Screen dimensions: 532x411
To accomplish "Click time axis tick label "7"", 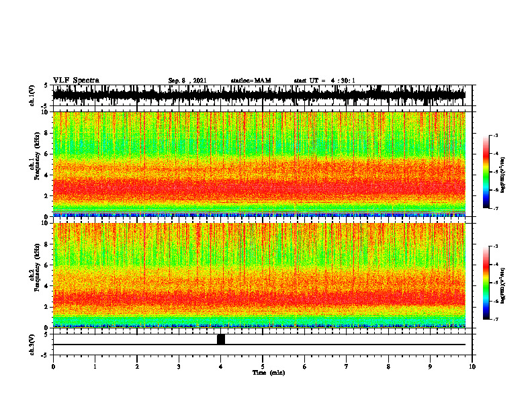I will point(347,367).
